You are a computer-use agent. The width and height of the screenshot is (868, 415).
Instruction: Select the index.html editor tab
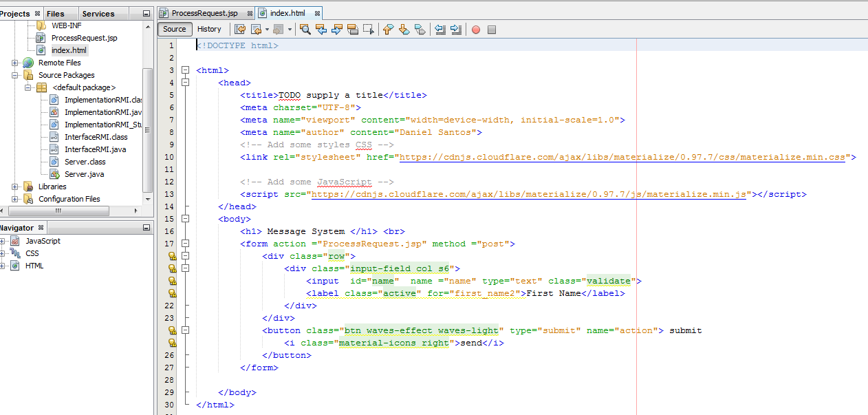click(x=287, y=13)
